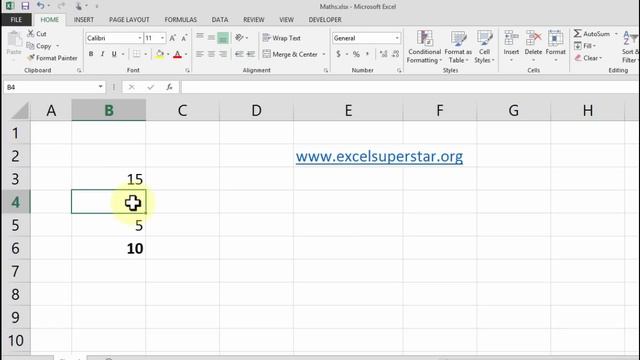The height and width of the screenshot is (360, 640).
Task: Open the Fill options
Action: point(585,46)
